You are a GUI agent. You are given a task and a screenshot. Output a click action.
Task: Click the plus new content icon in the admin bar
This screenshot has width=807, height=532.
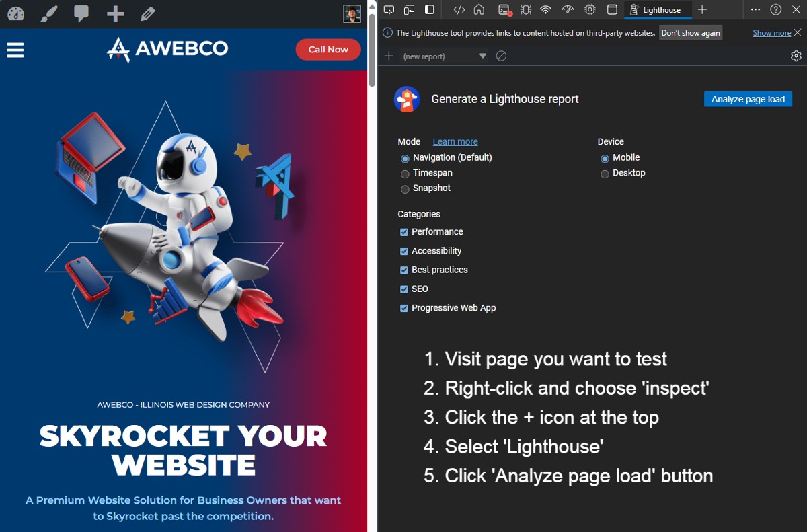point(115,13)
